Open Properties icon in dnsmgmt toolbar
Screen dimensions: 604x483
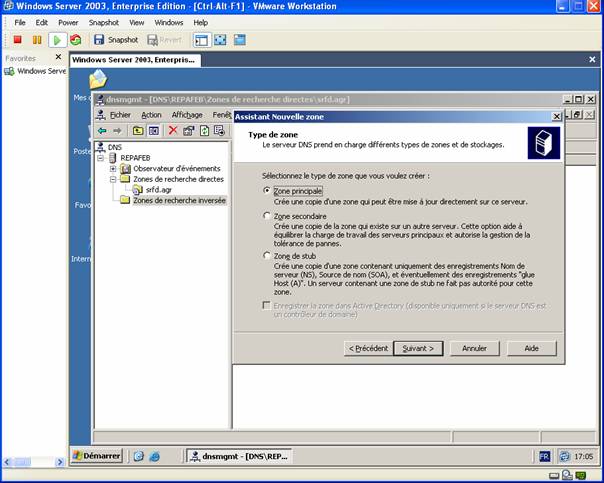(189, 131)
